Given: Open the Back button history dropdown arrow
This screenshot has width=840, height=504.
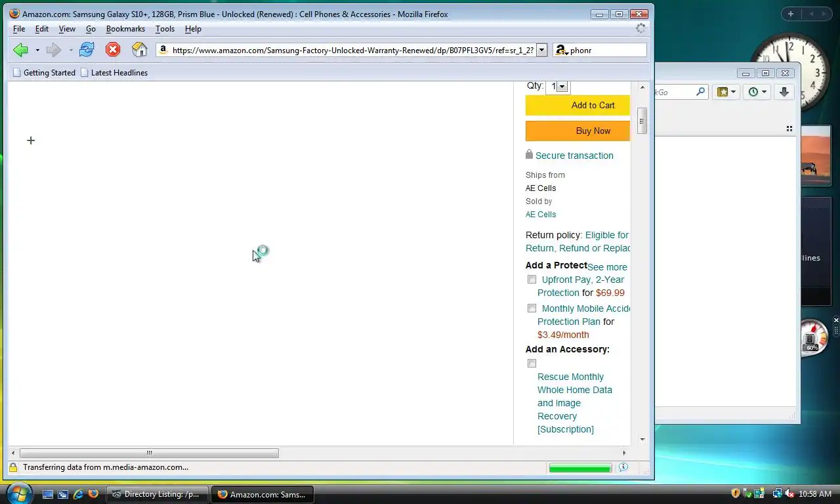Looking at the screenshot, I should tap(37, 50).
